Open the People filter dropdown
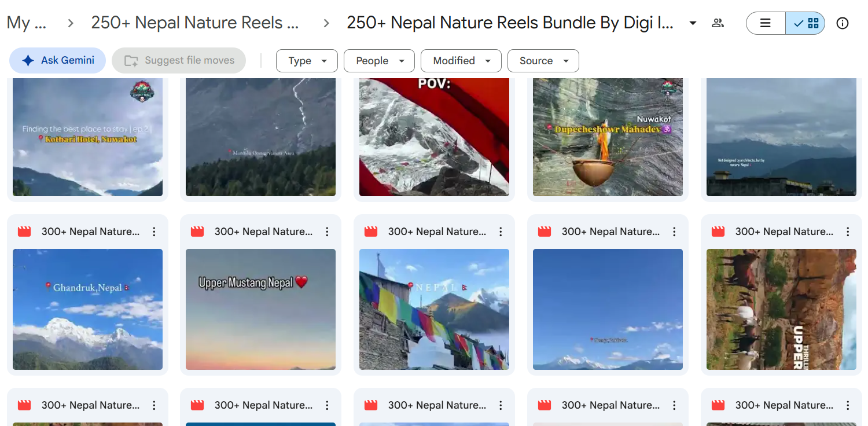The image size is (868, 426). (x=379, y=61)
